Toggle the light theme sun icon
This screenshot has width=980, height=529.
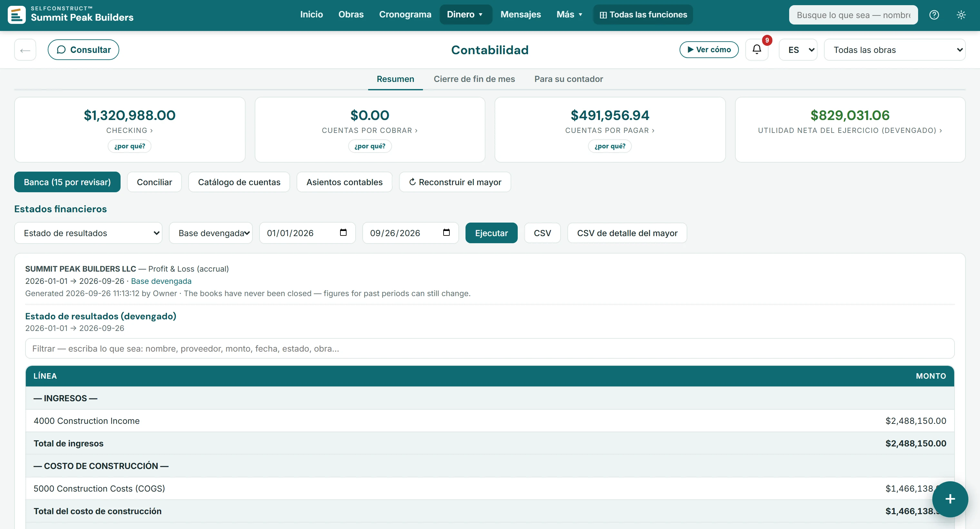pos(961,15)
